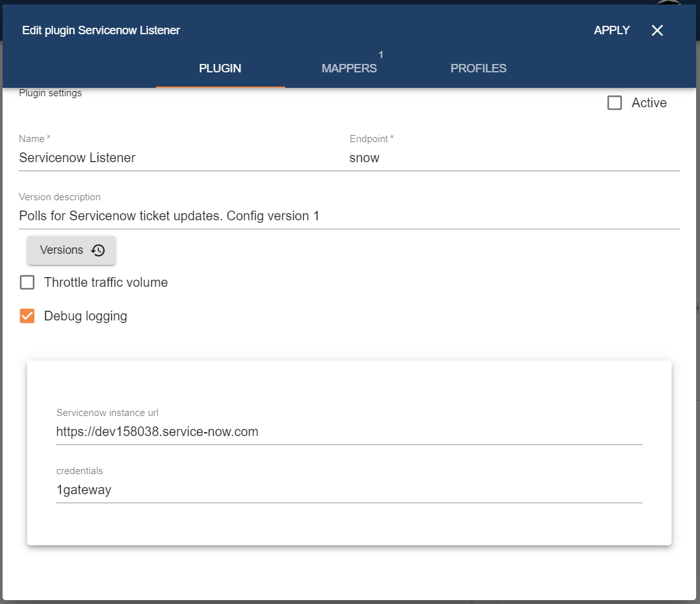This screenshot has height=604, width=700.
Task: Click the Throttle traffic volume label
Action: click(x=106, y=282)
